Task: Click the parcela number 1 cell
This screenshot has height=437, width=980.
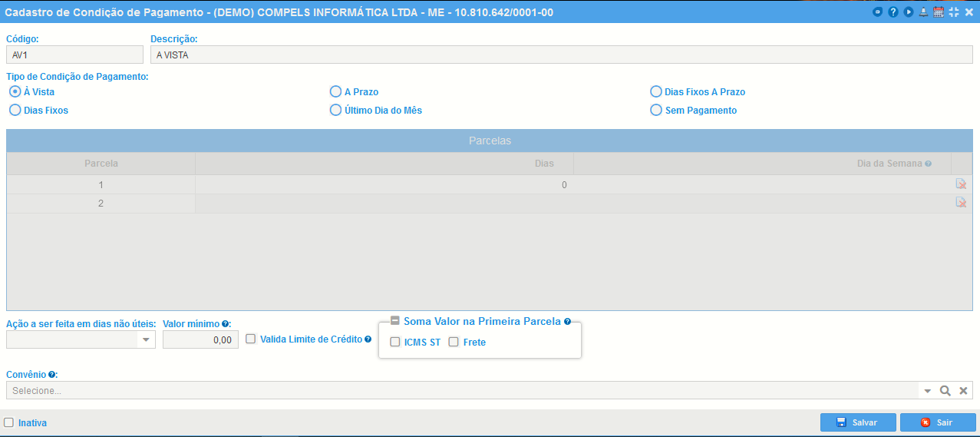Action: (101, 184)
